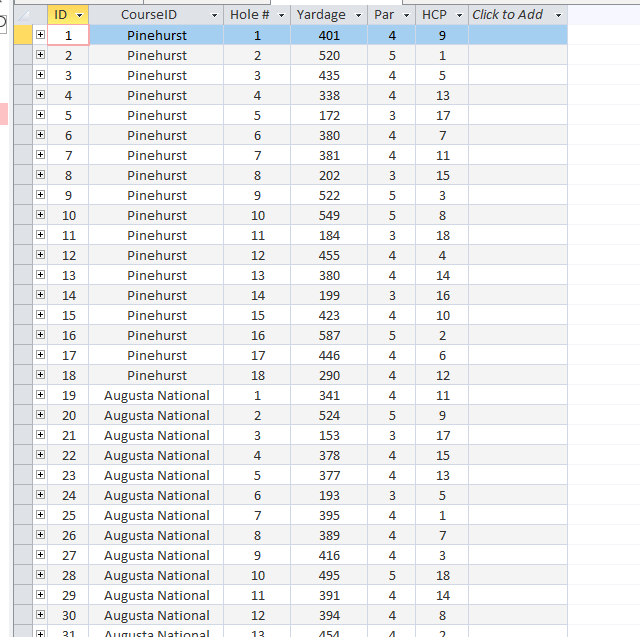Expand the subdatasheet for record ID 26

click(x=40, y=535)
